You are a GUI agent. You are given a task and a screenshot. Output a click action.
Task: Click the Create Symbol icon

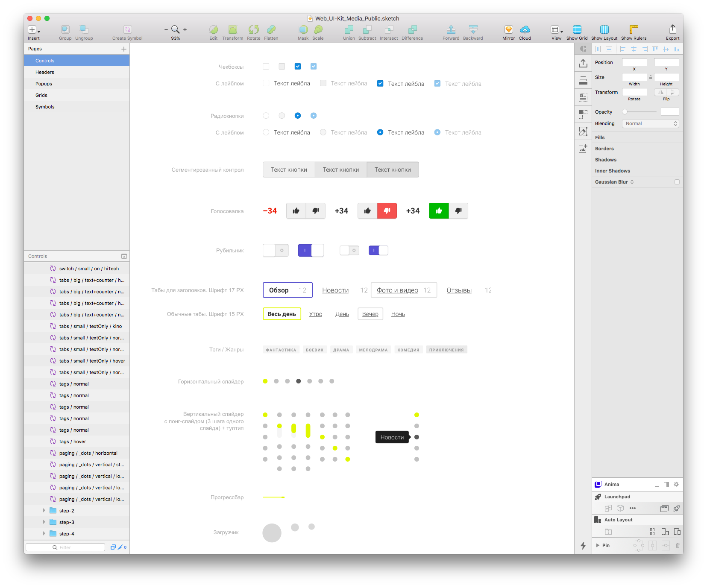point(127,29)
